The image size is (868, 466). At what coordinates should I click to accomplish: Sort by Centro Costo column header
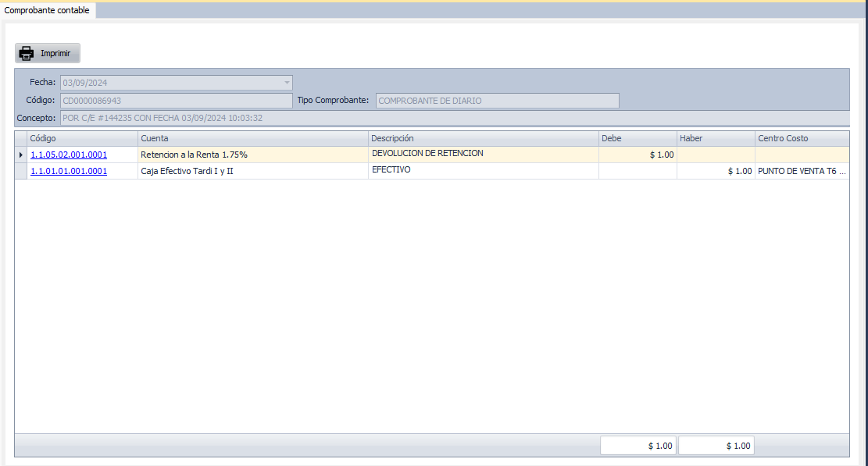click(x=802, y=138)
